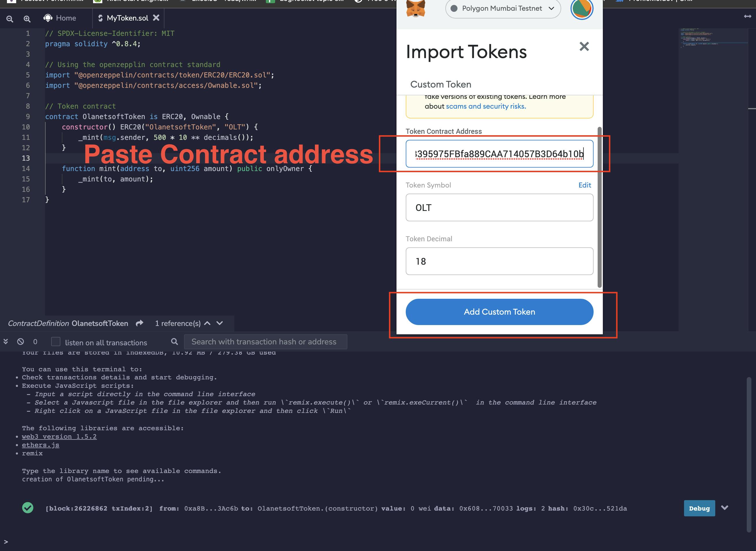Click the listen on all transactions toggle icon
Image resolution: width=756 pixels, height=551 pixels.
click(x=55, y=342)
